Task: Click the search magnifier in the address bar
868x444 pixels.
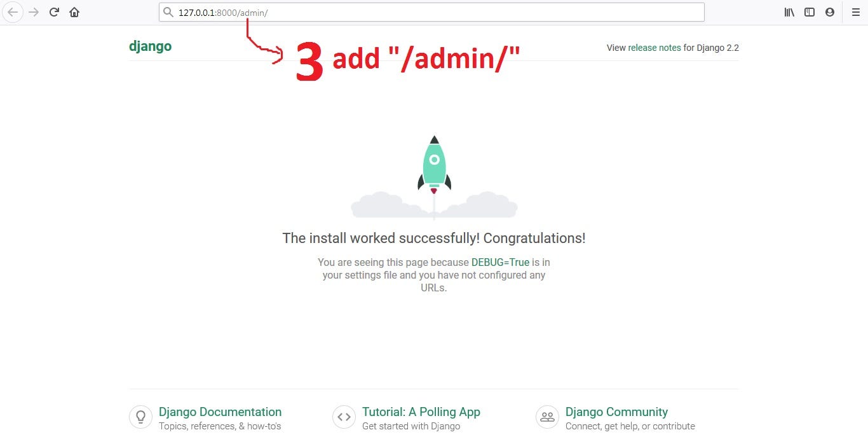Action: 168,12
